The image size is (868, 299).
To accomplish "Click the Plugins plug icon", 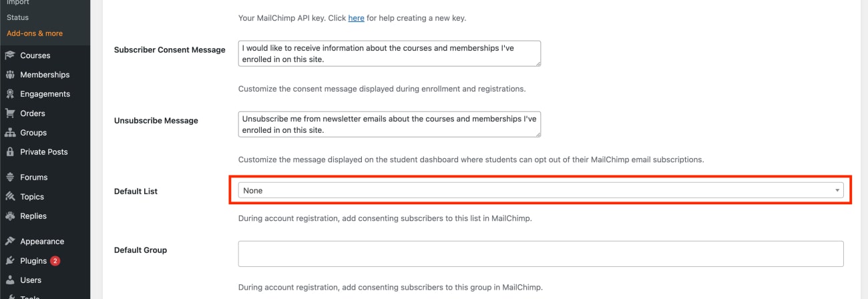I will tap(10, 261).
